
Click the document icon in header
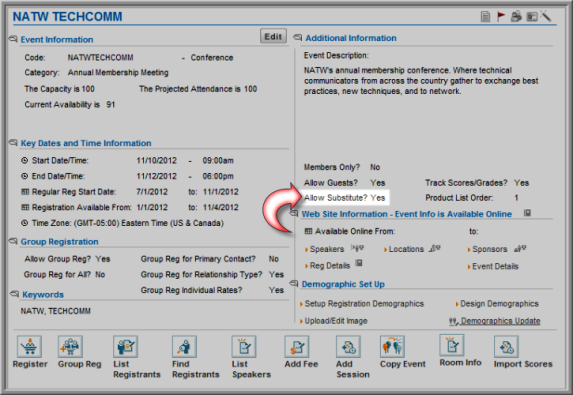[485, 16]
